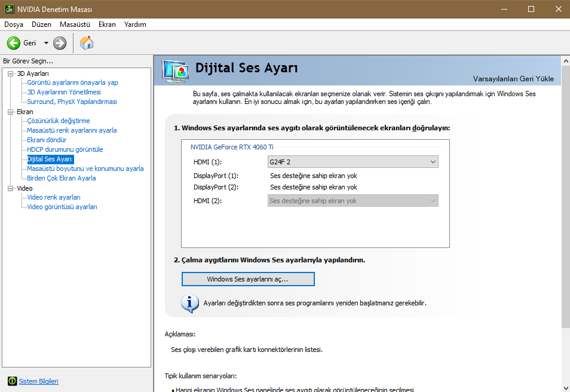Collapse the 3D Ayarları tree node

[x=11, y=74]
